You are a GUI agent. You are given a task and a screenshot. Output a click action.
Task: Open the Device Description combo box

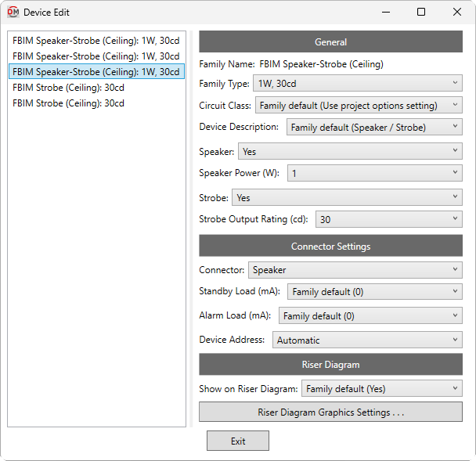pyautogui.click(x=374, y=127)
